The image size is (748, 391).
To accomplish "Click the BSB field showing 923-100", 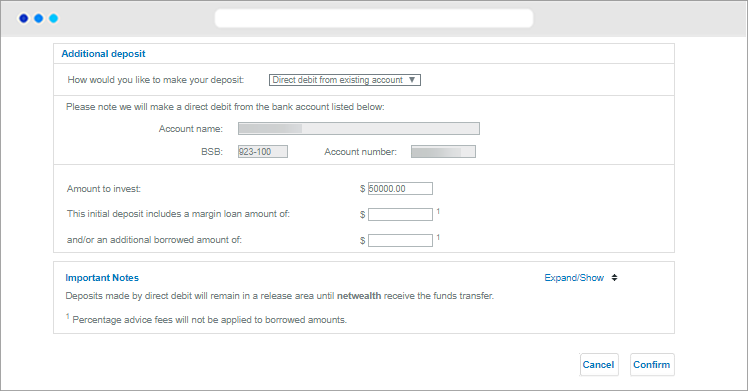I will 263,152.
